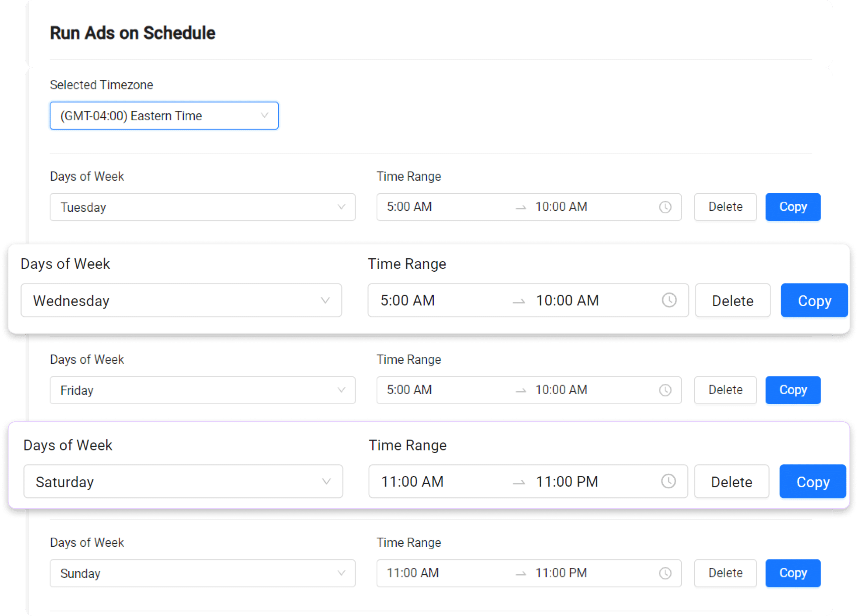The width and height of the screenshot is (858, 616).
Task: Edit Saturday's 11:00 PM end time
Action: [x=567, y=482]
